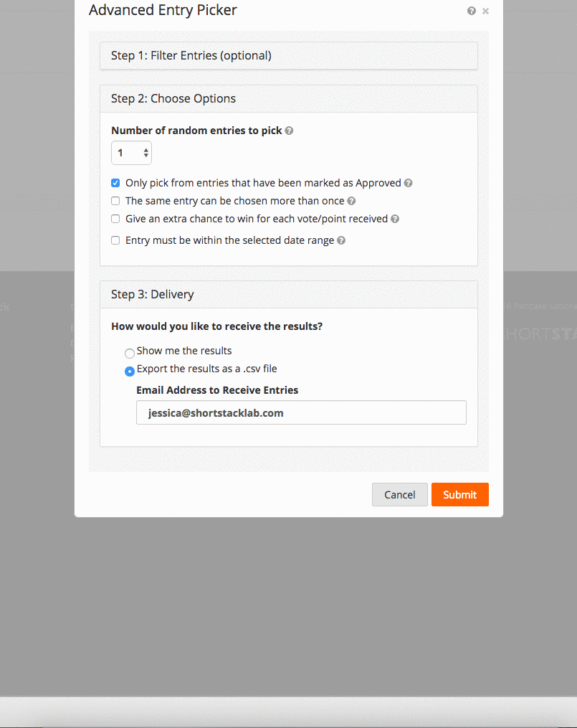Click the help icon beside random entries count
The height and width of the screenshot is (728, 577).
pyautogui.click(x=289, y=131)
